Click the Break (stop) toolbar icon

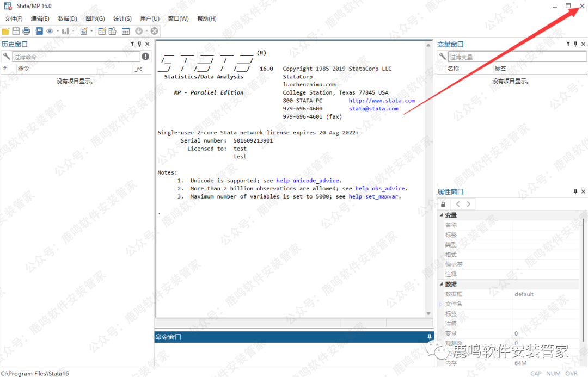pos(155,31)
